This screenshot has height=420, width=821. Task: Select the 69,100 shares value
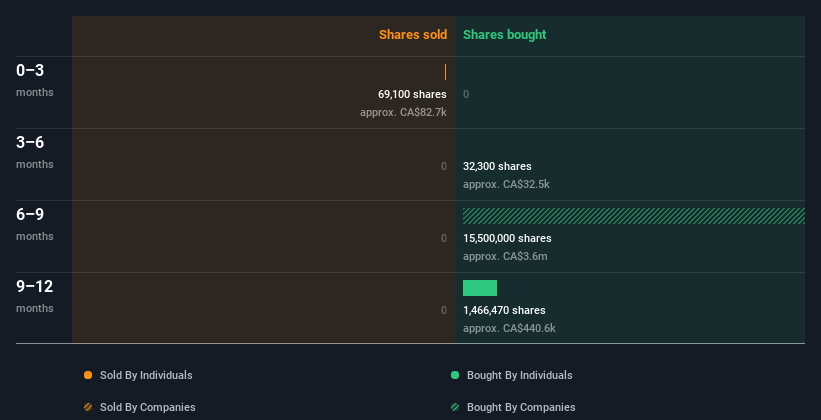412,94
